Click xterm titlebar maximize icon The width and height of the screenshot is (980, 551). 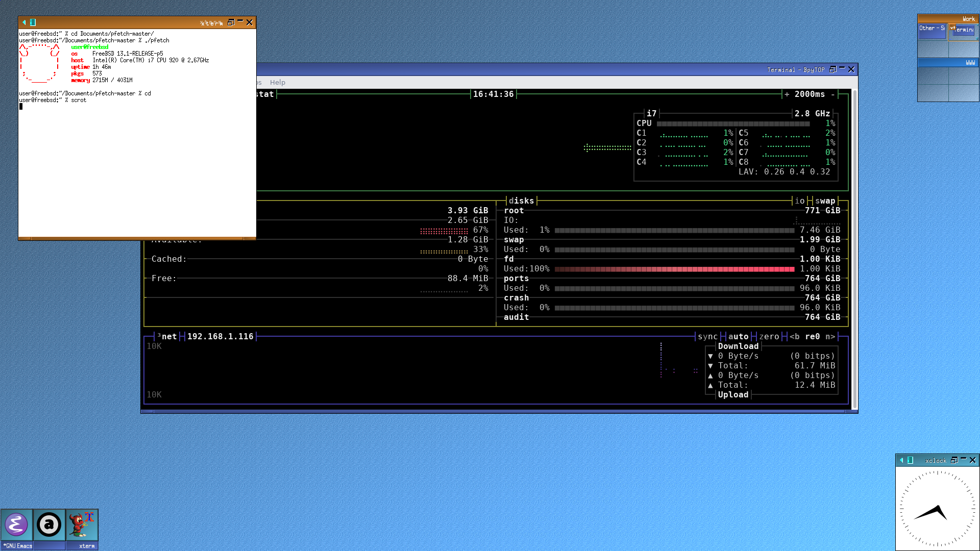231,22
